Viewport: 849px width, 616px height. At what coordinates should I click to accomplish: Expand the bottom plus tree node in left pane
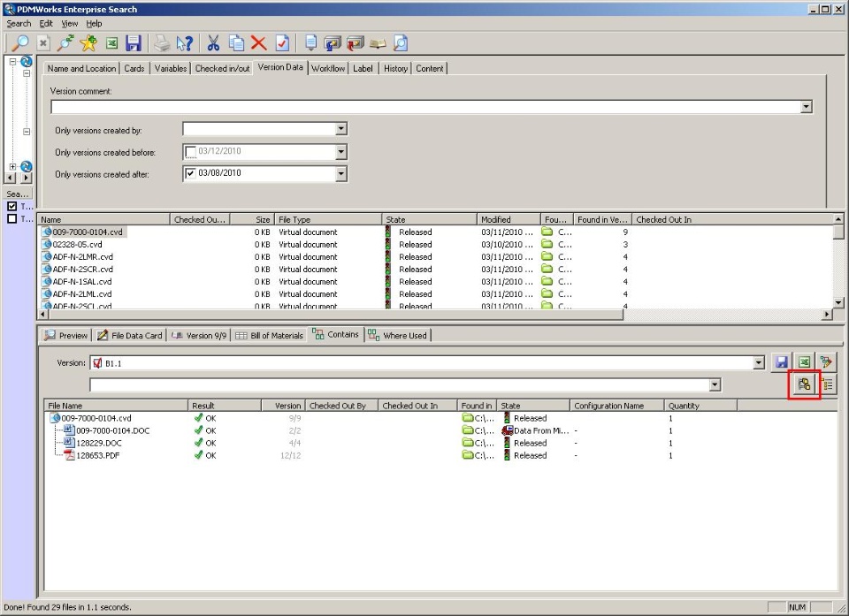(12, 167)
